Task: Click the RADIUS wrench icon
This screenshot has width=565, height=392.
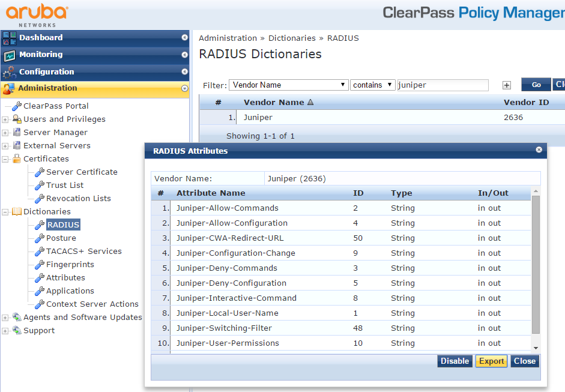Action: coord(39,225)
